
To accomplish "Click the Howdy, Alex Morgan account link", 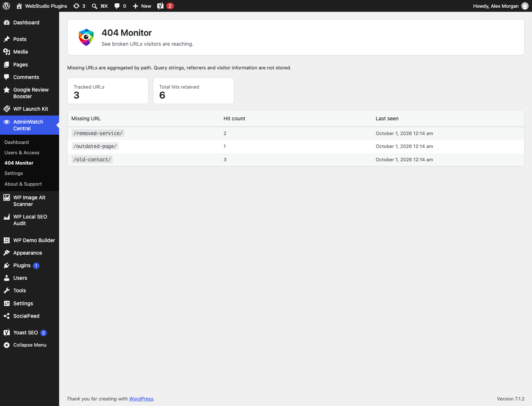I will [496, 6].
